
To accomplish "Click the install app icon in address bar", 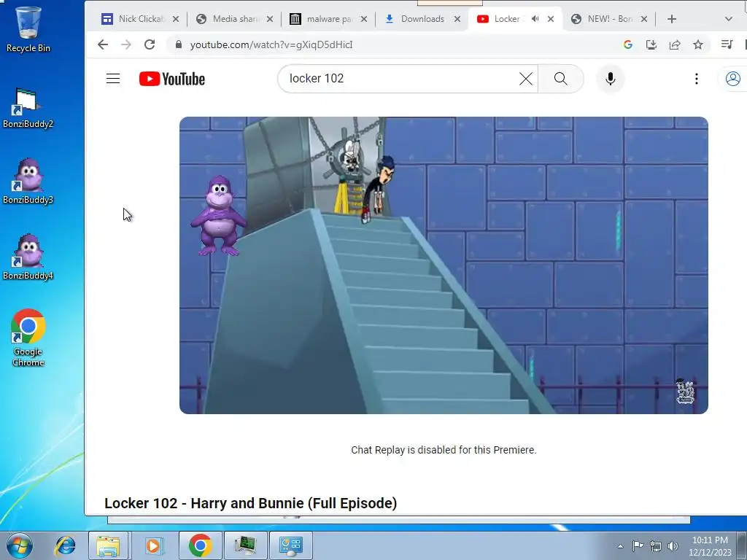I will [x=651, y=44].
